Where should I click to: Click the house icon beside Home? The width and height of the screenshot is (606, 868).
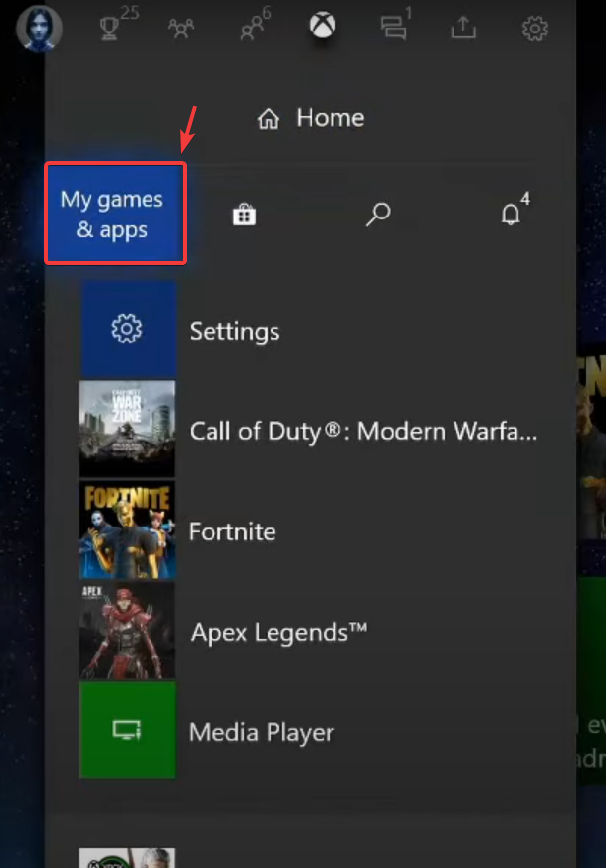tap(269, 118)
